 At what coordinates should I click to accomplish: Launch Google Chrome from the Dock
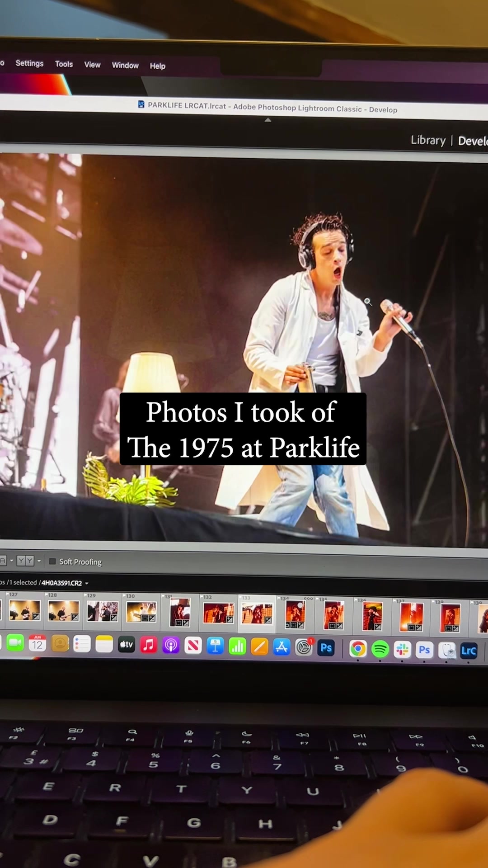(x=358, y=649)
